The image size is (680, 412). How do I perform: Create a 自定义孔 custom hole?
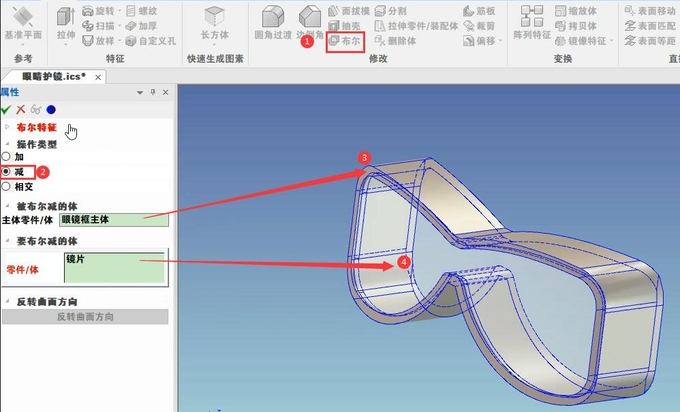(x=150, y=41)
